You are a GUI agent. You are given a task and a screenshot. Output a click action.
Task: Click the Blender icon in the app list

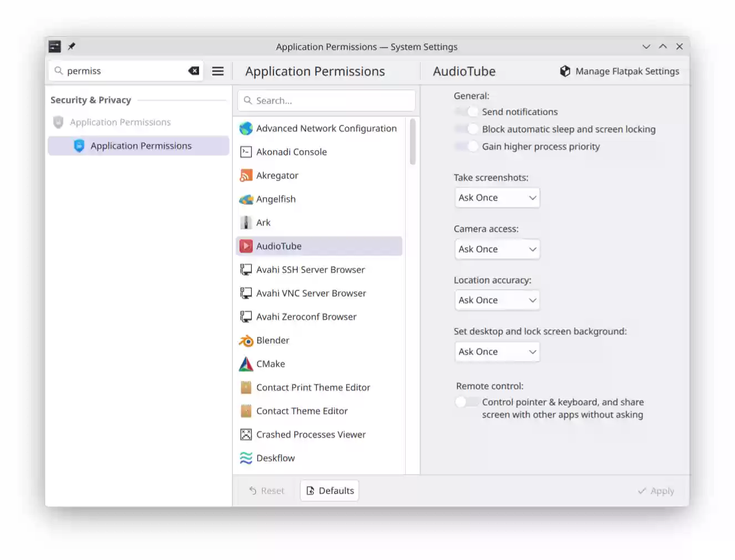click(x=246, y=340)
